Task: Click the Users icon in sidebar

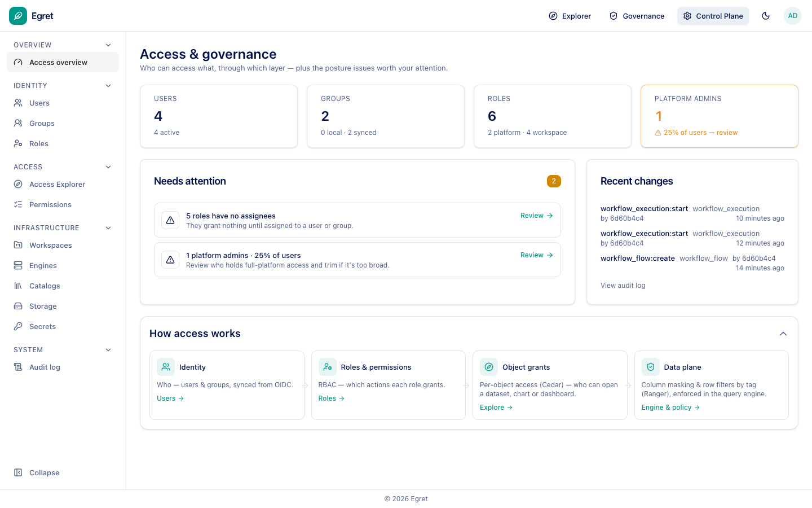Action: click(x=18, y=103)
